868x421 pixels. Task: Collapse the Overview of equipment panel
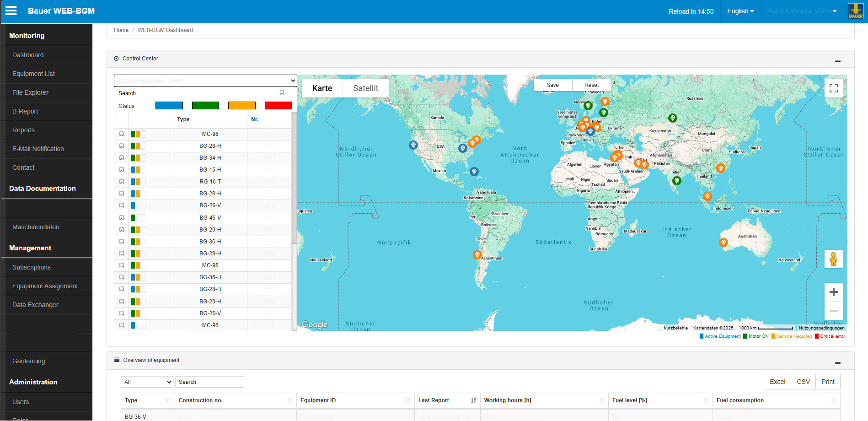coord(838,363)
